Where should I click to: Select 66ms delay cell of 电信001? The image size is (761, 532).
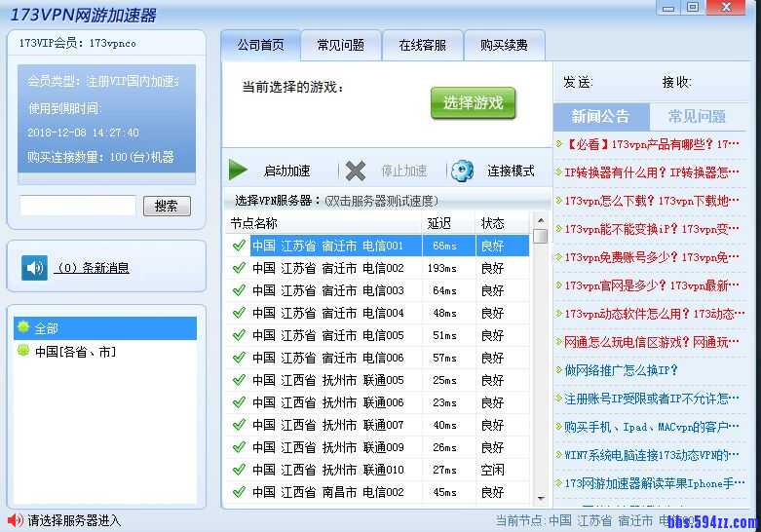coord(449,246)
